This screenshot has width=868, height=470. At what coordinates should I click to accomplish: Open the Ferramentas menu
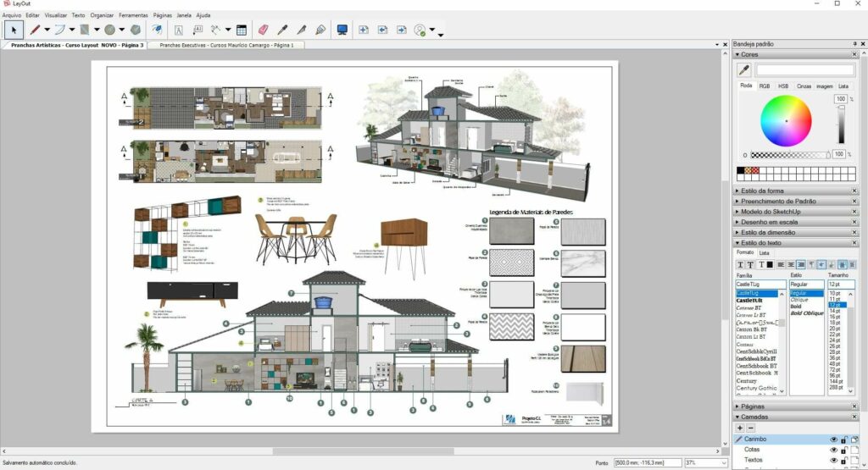coord(133,15)
